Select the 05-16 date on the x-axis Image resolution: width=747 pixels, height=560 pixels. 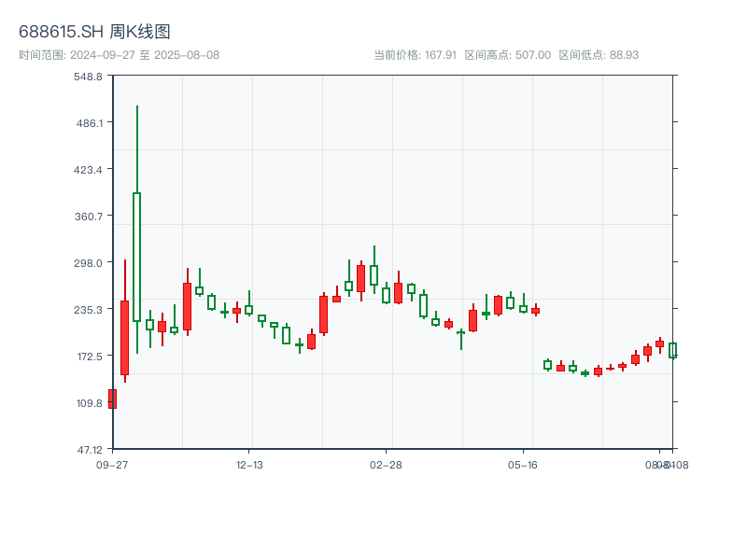tap(523, 465)
